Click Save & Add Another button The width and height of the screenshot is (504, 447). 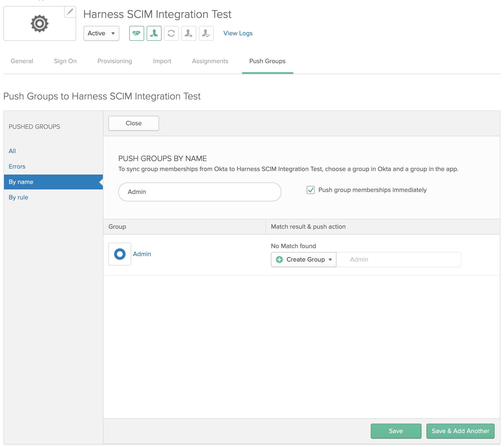(x=460, y=431)
